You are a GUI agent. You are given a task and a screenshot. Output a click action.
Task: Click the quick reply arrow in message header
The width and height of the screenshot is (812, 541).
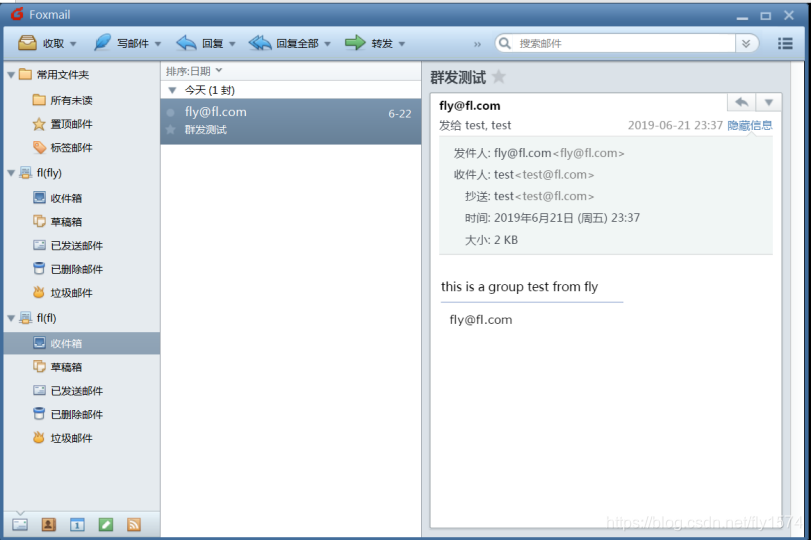pyautogui.click(x=742, y=102)
